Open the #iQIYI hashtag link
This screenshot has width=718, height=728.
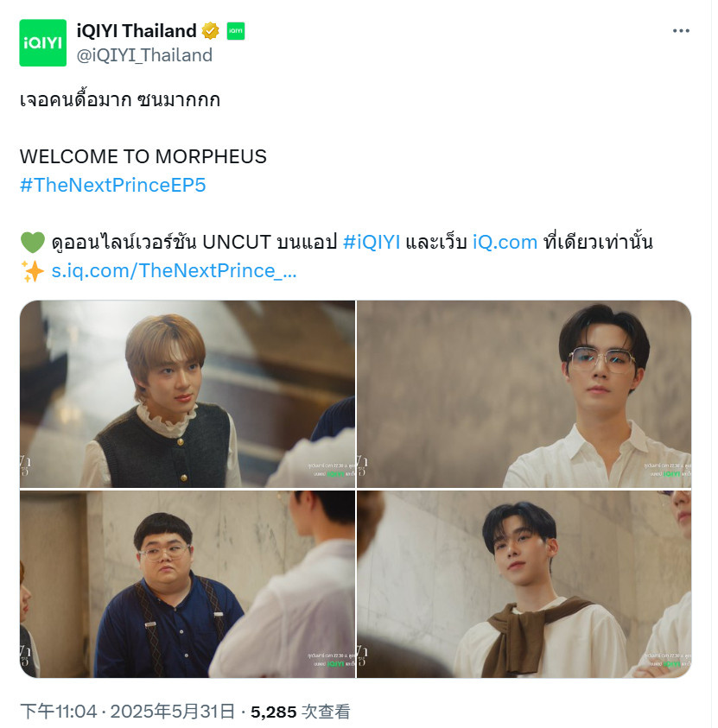(371, 242)
